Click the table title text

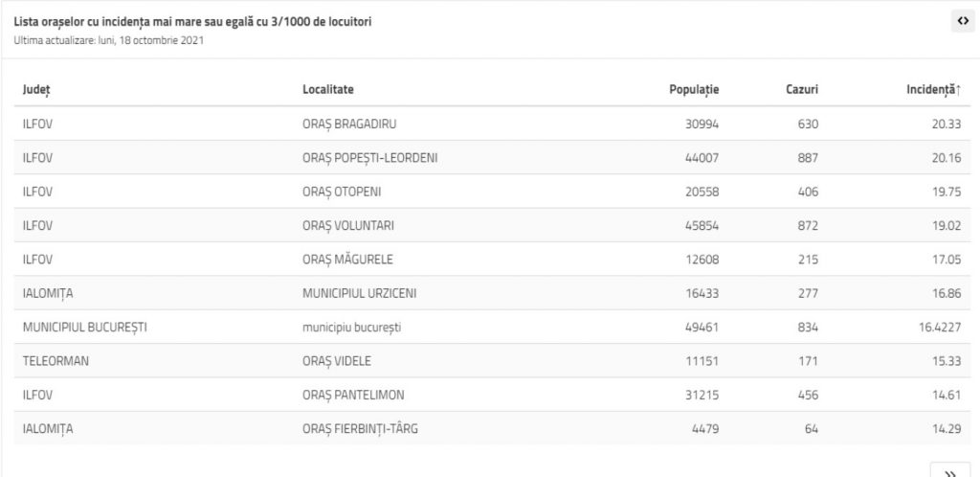(x=193, y=21)
